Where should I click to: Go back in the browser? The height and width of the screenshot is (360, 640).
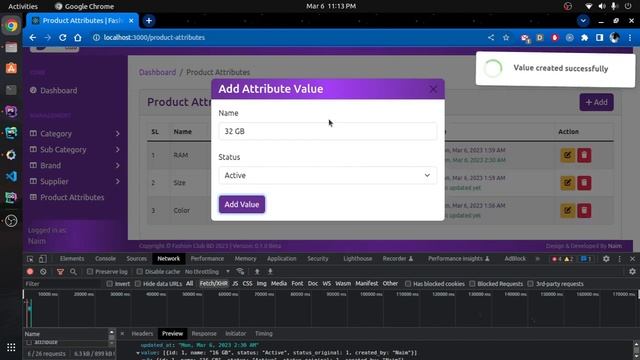(33, 38)
